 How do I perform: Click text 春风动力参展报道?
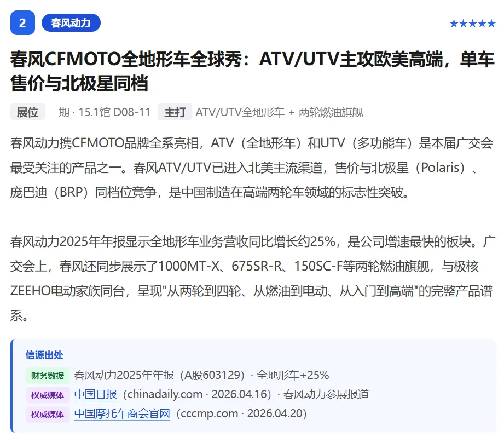(x=326, y=394)
